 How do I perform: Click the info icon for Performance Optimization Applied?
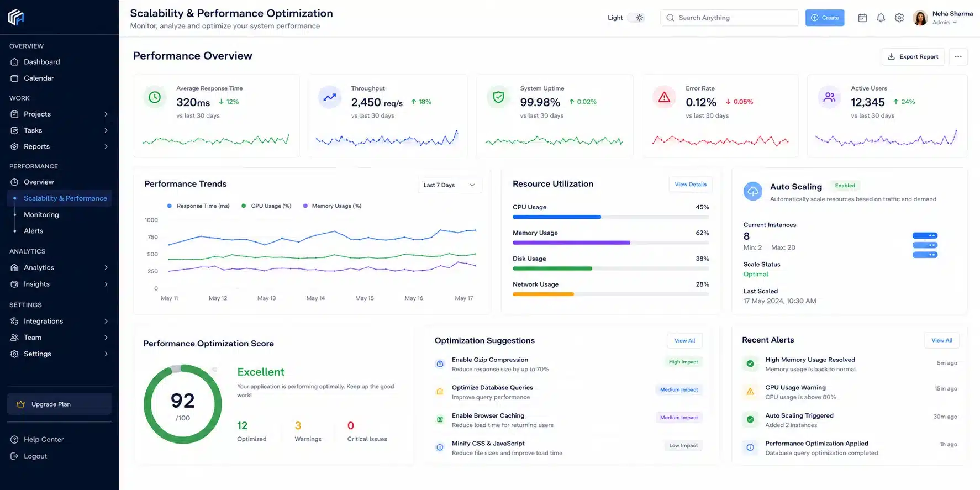(x=750, y=447)
